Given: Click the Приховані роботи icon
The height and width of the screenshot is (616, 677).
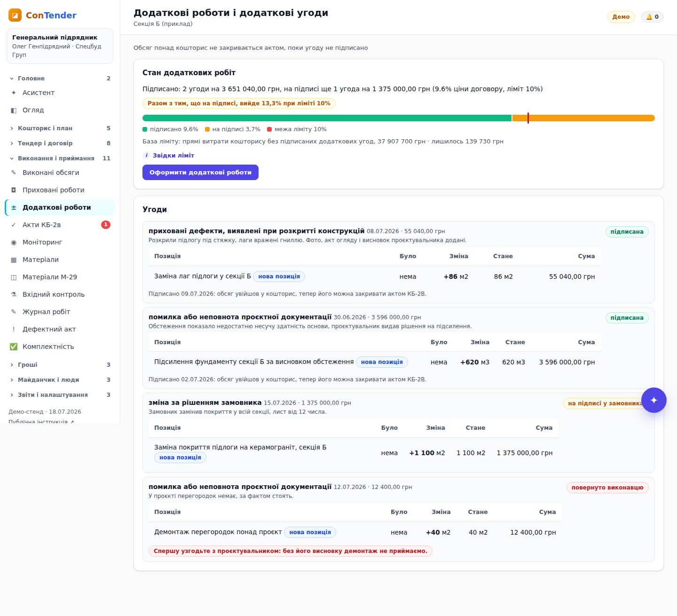Looking at the screenshot, I should tap(14, 190).
